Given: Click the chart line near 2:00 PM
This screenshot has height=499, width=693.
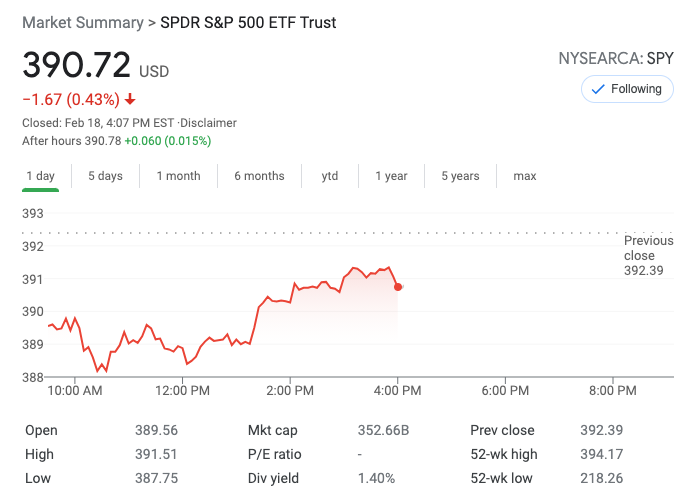Looking at the screenshot, I should [291, 290].
